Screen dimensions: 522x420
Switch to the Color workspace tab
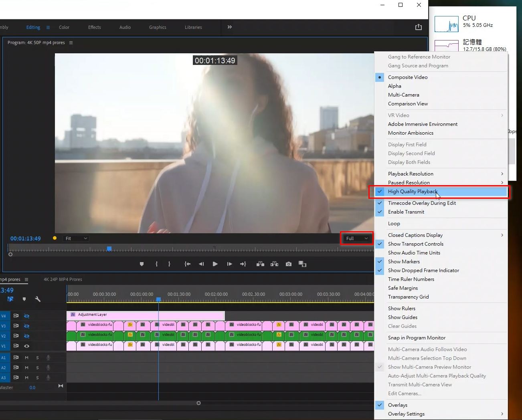click(x=64, y=27)
